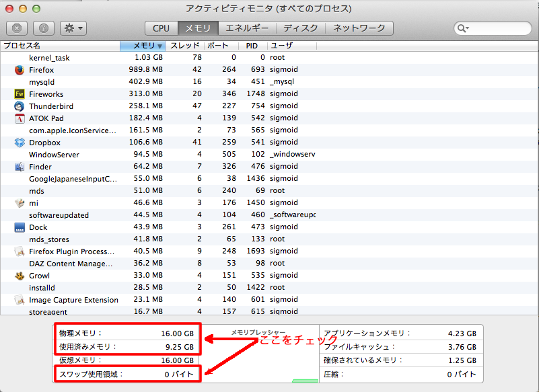Select the com.apple.IconService process row
The height and width of the screenshot is (392, 539).
pos(269,130)
